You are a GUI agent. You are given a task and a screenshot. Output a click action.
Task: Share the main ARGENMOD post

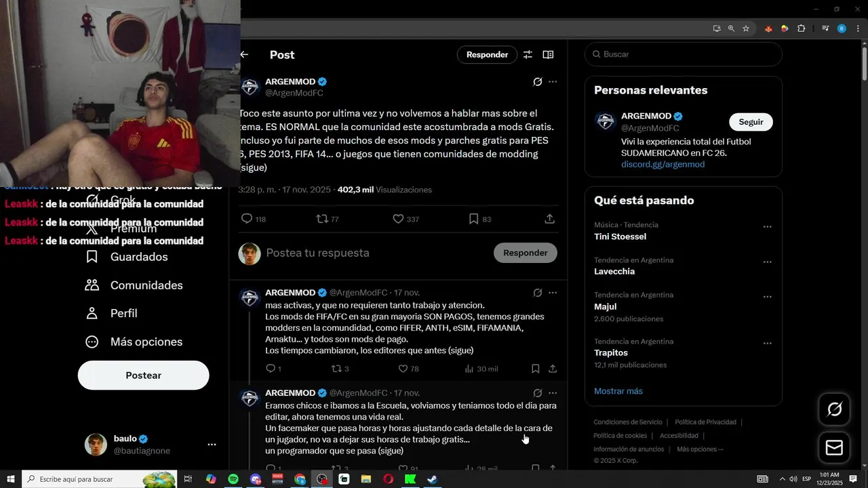[x=549, y=219]
